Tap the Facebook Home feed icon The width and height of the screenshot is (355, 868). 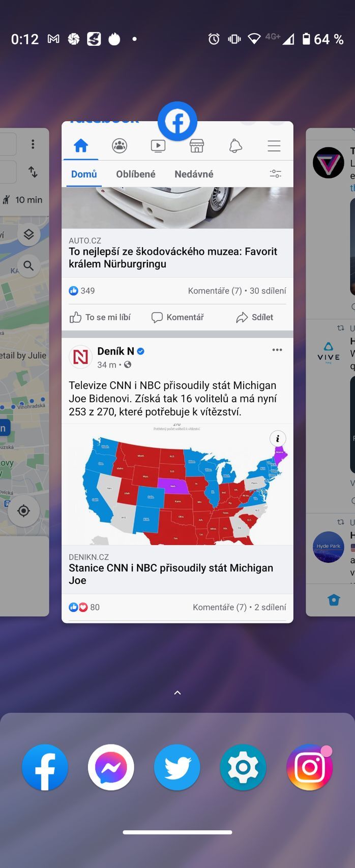point(81,146)
